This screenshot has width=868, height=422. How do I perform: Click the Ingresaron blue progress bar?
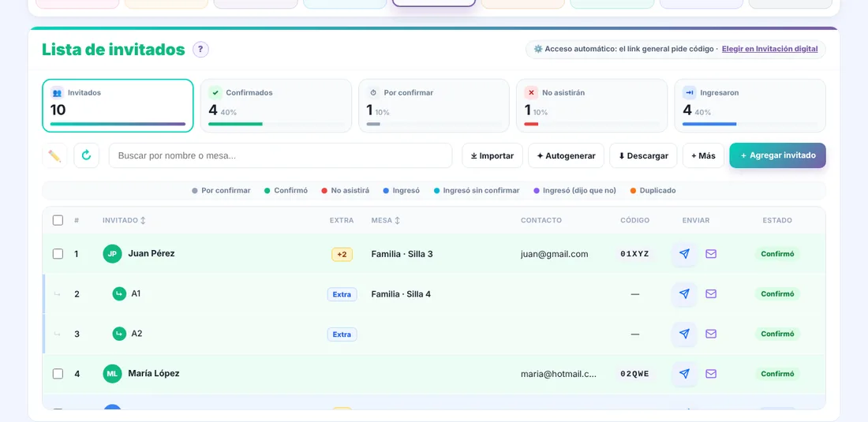coord(709,124)
